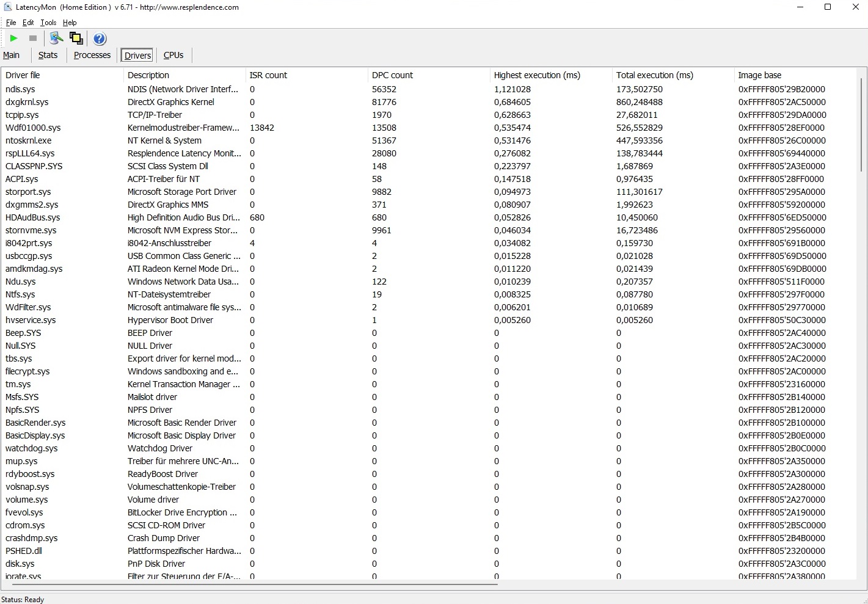The image size is (868, 604).
Task: Click the 'PnP Disk Driver' description cell
Action: click(156, 564)
